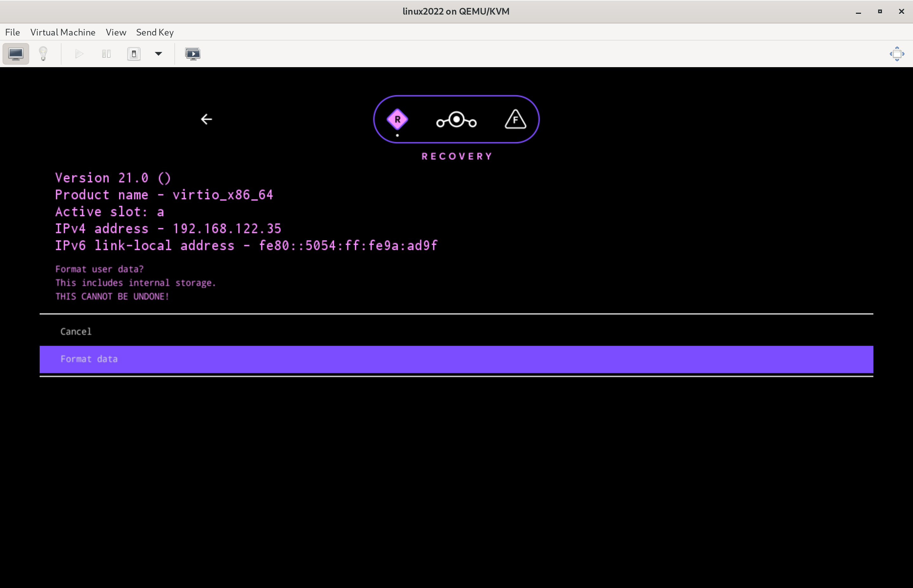The image size is (913, 588).
Task: Click the 'Product name - virtio_x86_64' line
Action: click(x=164, y=195)
